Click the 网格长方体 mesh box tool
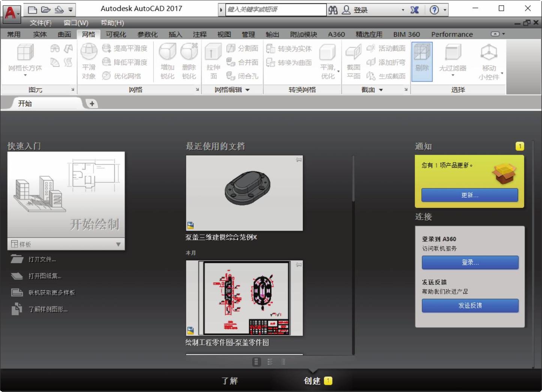This screenshot has height=392, width=542. click(25, 60)
